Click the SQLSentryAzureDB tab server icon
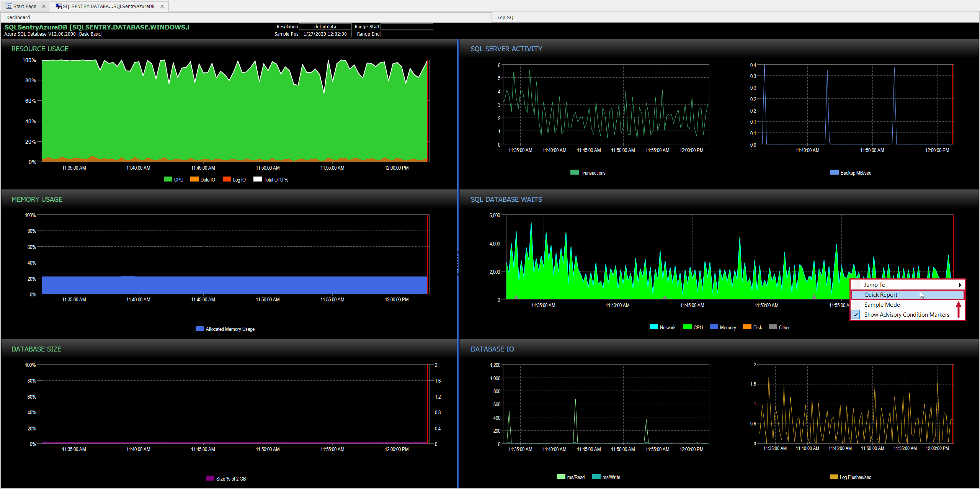This screenshot has height=489, width=980. (x=59, y=6)
